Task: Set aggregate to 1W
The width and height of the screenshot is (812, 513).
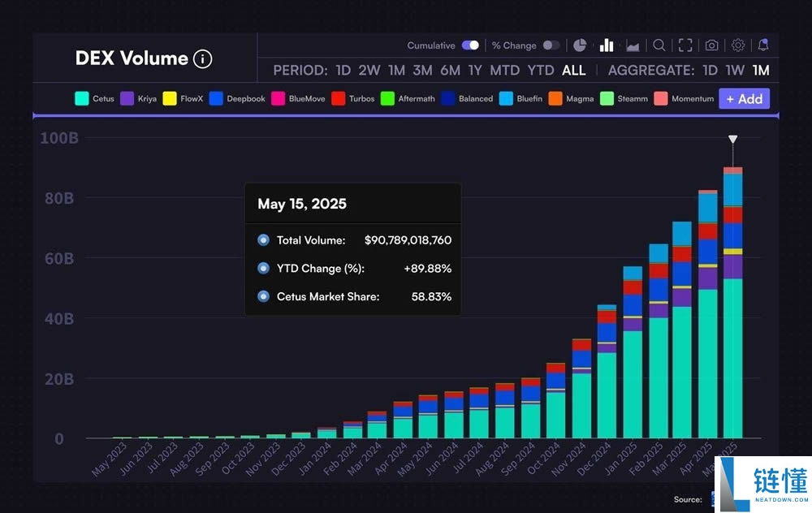Action: [x=735, y=71]
